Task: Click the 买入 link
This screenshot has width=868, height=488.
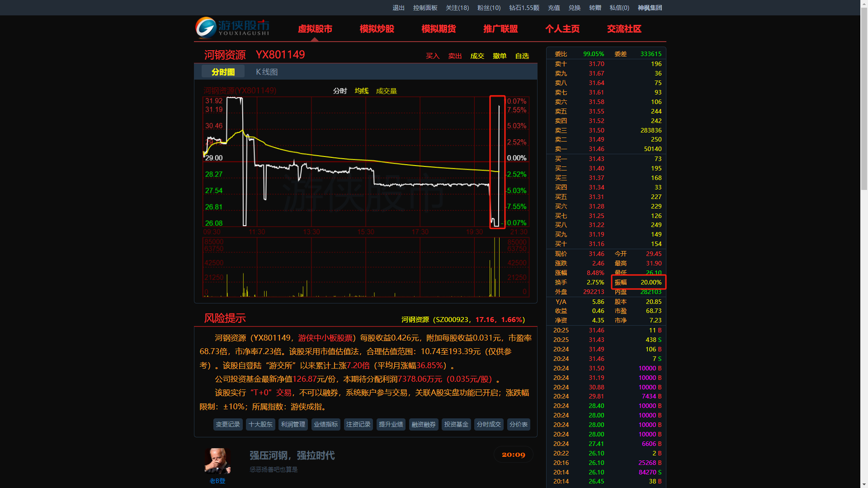Action: point(432,56)
